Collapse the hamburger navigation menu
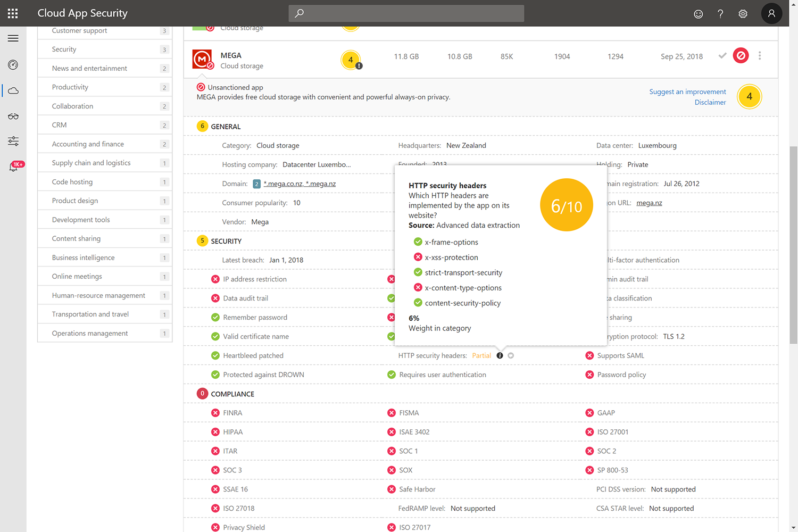 coord(13,38)
